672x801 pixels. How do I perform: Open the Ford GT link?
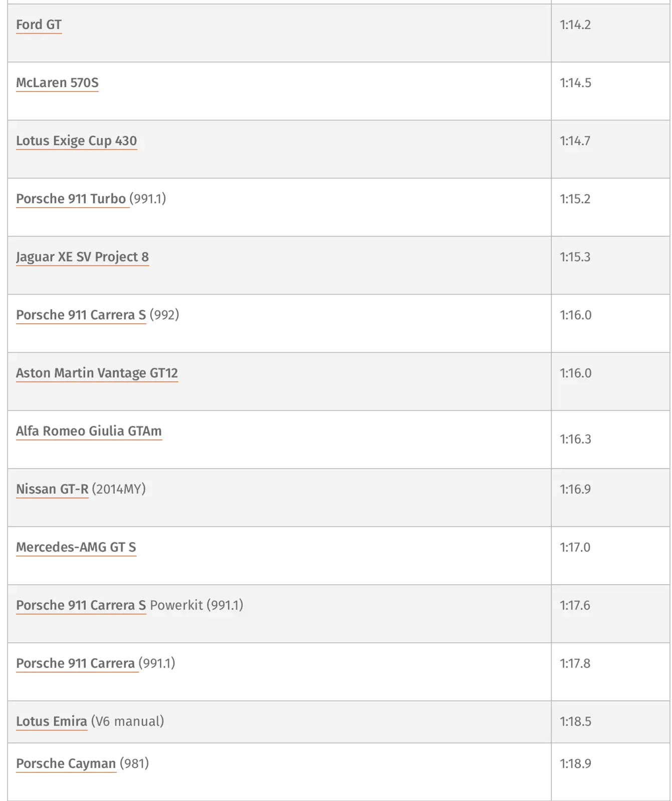click(39, 25)
